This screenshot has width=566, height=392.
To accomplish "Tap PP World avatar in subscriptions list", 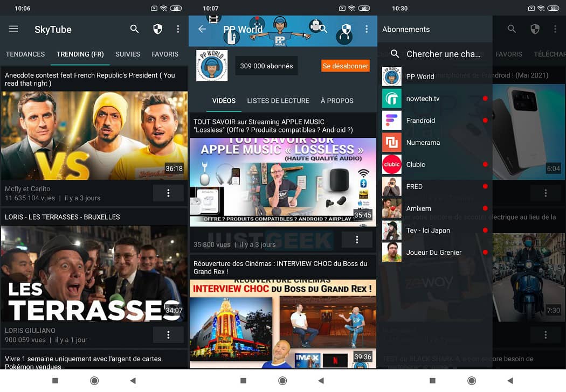I will coord(392,76).
